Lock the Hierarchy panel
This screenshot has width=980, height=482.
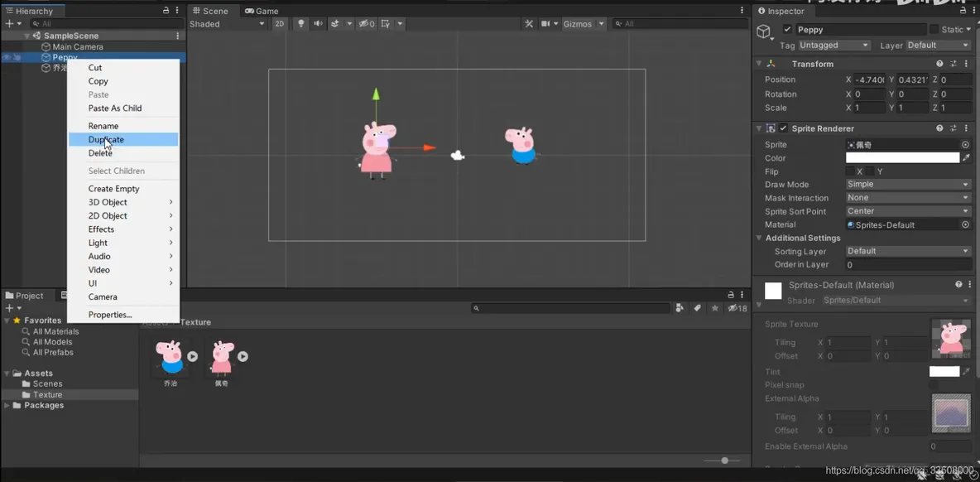click(x=166, y=11)
